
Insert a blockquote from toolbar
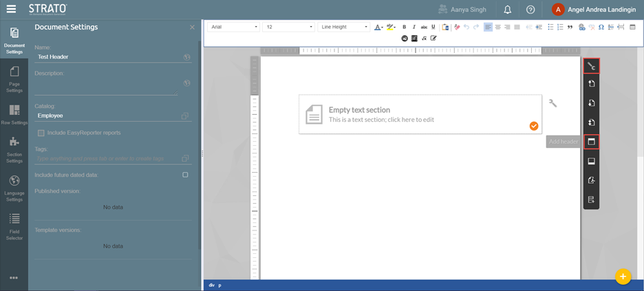[570, 28]
